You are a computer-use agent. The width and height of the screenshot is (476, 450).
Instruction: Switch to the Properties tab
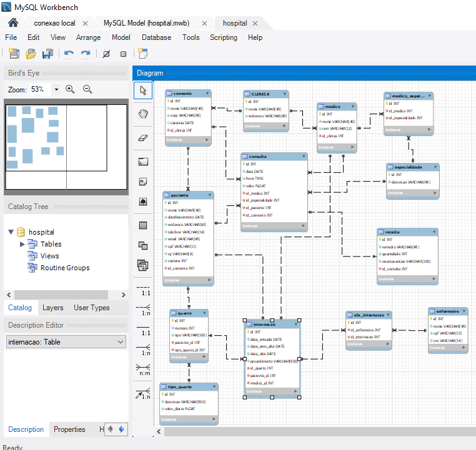[69, 429]
